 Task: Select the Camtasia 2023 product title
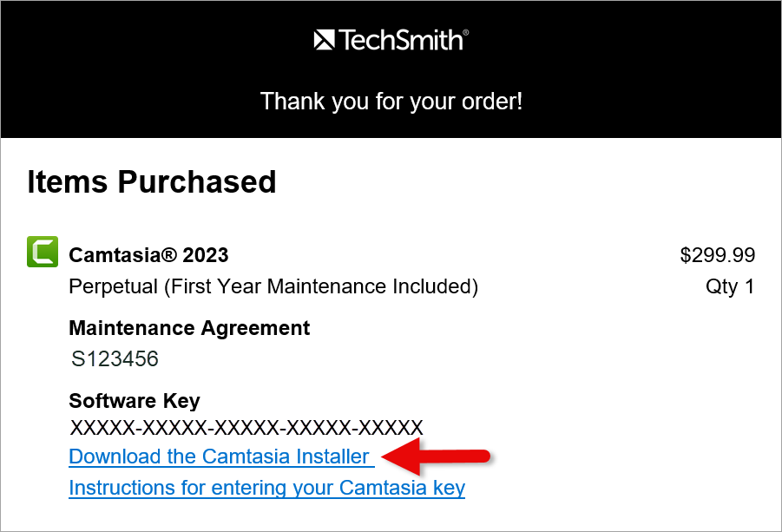point(148,255)
